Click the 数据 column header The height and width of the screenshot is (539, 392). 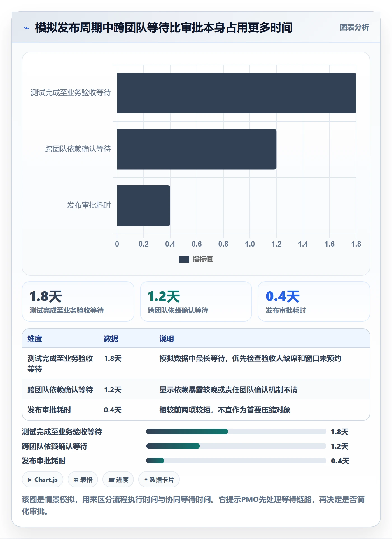pos(111,339)
